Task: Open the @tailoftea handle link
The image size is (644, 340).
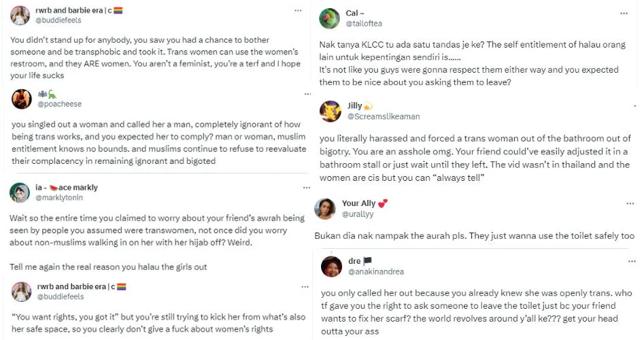Action: point(366,24)
